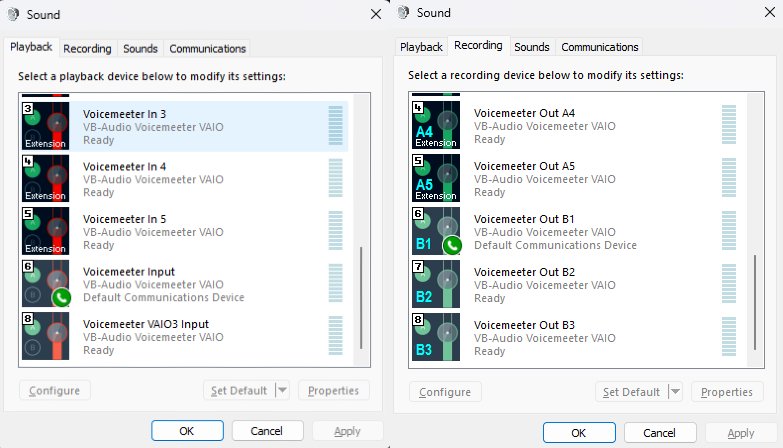
Task: Select Voicemeeter In 5 device icon
Action: (45, 231)
